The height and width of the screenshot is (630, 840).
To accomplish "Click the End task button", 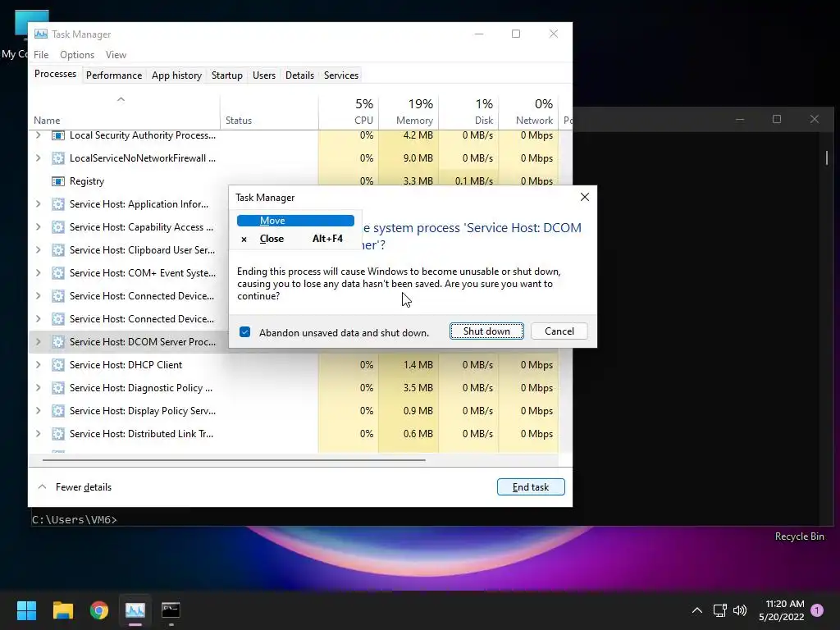I will pyautogui.click(x=531, y=487).
